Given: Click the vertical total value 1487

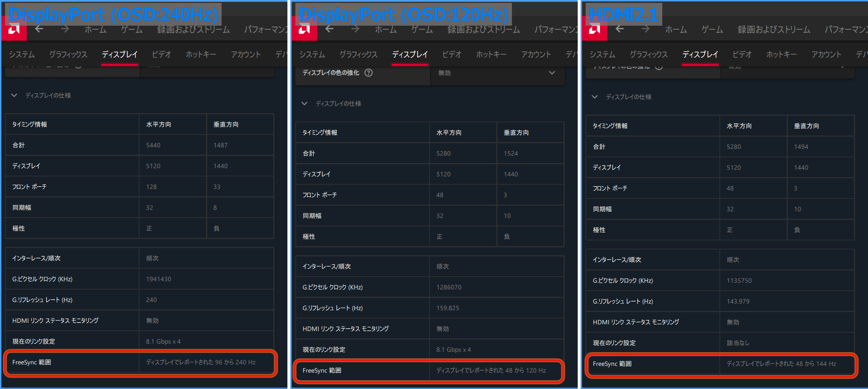Looking at the screenshot, I should pyautogui.click(x=221, y=145).
